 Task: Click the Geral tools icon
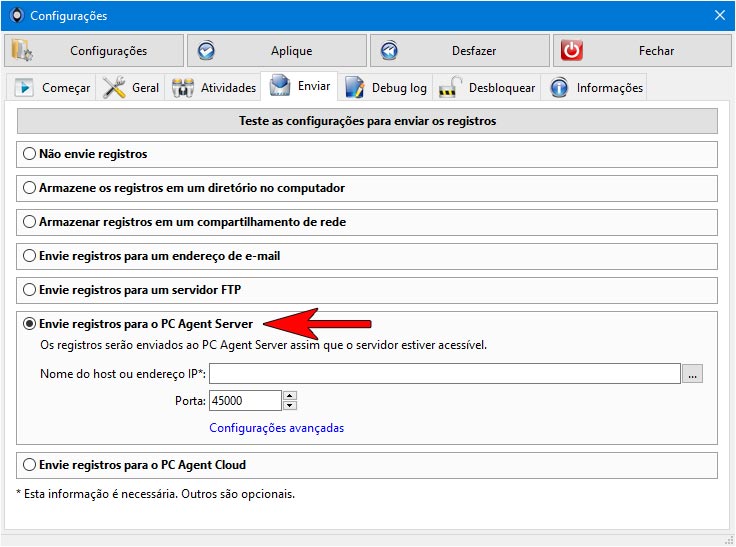[114, 87]
